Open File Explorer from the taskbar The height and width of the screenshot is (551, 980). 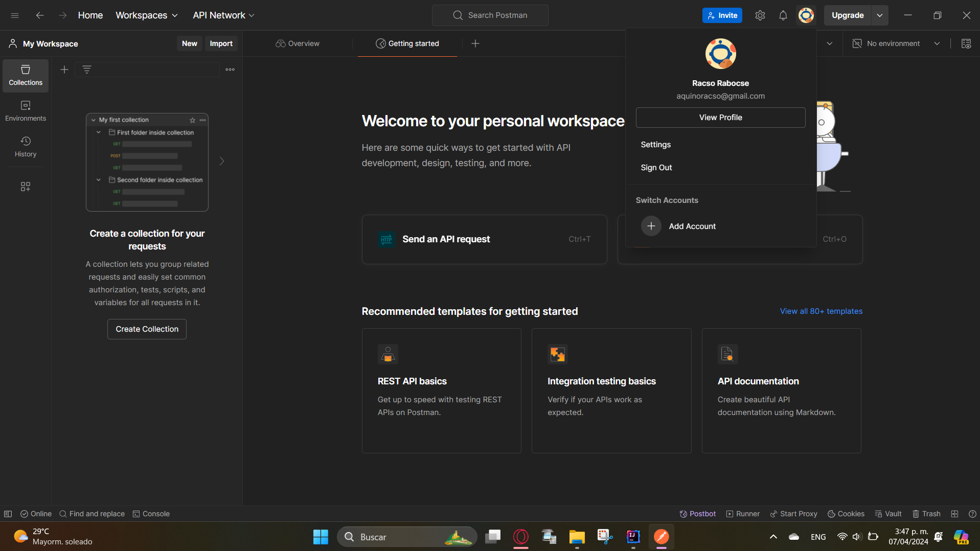577,537
